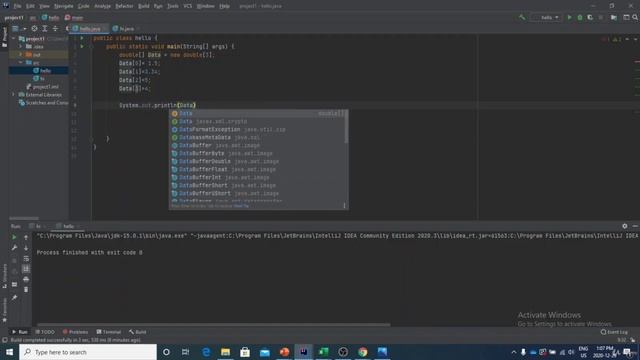Open the Build tool window button
Viewport: 640px width, 360px height.
click(x=138, y=332)
